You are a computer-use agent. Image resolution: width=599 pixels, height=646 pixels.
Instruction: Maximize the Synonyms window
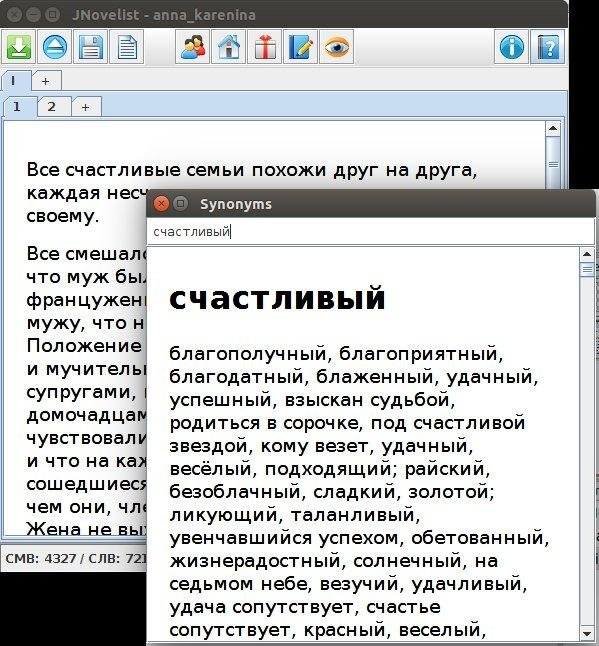(180, 204)
